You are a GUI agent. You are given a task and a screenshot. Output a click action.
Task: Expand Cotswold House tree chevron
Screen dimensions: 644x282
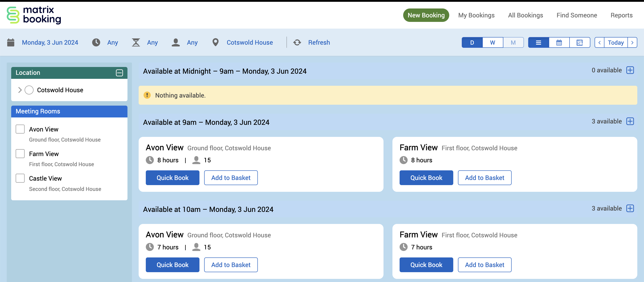pyautogui.click(x=20, y=90)
